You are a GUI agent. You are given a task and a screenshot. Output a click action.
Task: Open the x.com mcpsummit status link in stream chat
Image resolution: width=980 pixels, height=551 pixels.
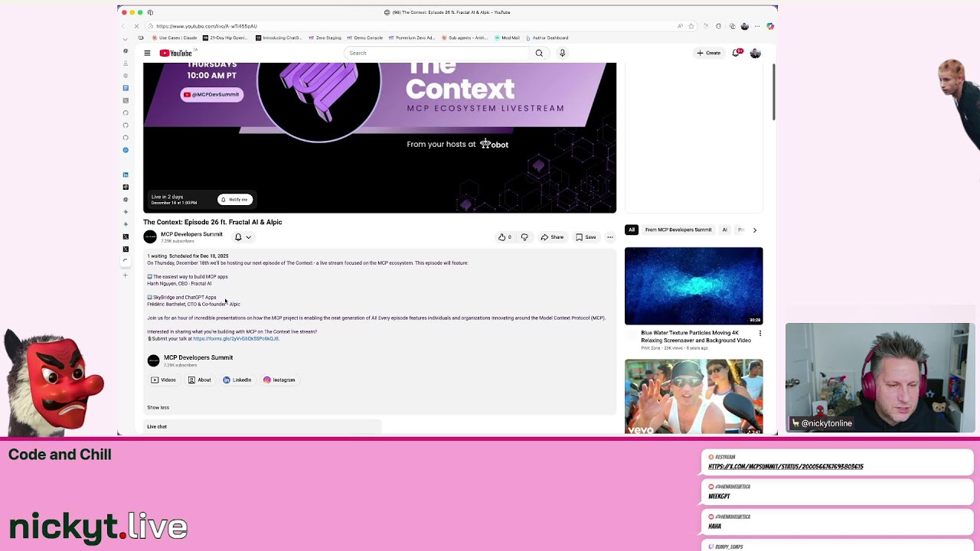click(786, 466)
